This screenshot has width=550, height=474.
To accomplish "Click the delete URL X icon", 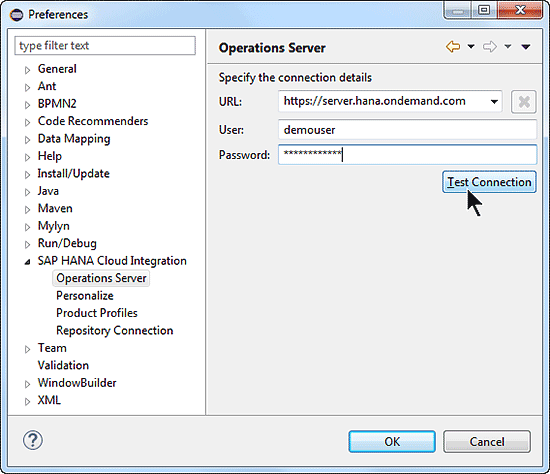I will 524,102.
